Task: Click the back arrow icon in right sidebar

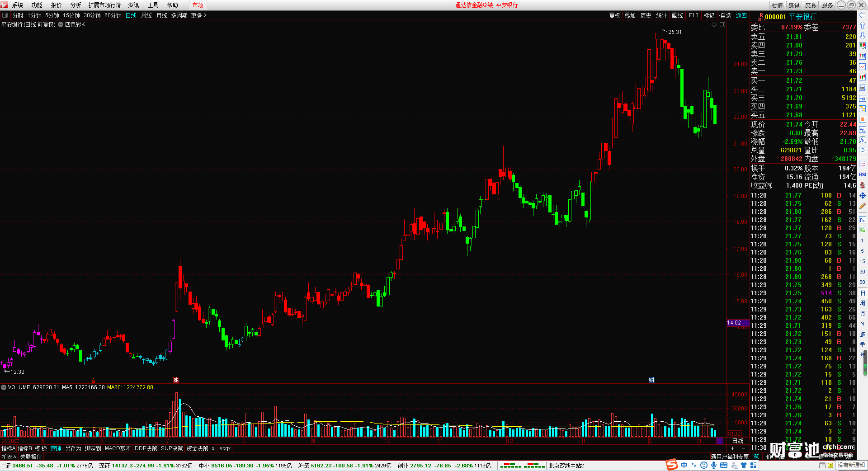Action: [863, 15]
